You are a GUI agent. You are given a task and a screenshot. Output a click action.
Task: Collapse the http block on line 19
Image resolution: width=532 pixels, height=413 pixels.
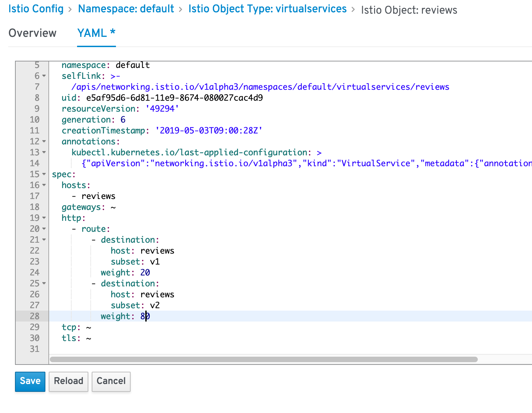[x=44, y=218]
